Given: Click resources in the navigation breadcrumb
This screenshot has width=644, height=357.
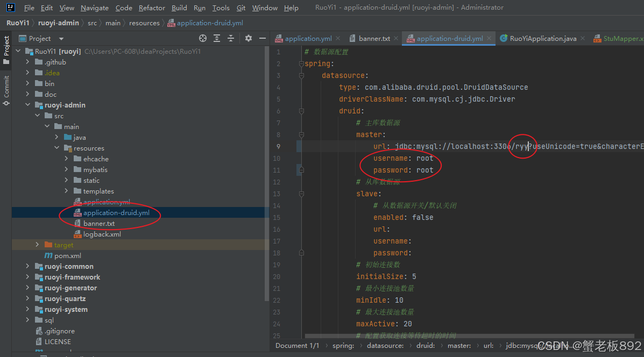Looking at the screenshot, I should pyautogui.click(x=144, y=23).
